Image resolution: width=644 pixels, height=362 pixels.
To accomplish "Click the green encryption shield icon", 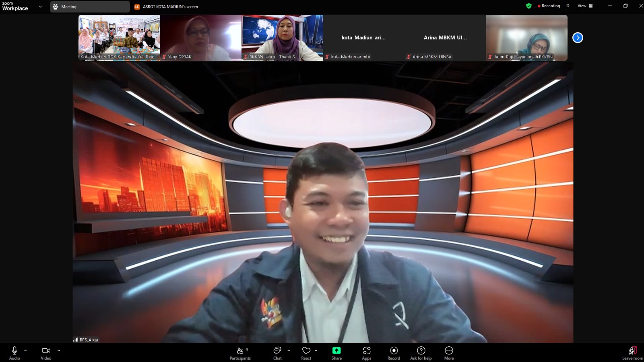I will point(529,6).
